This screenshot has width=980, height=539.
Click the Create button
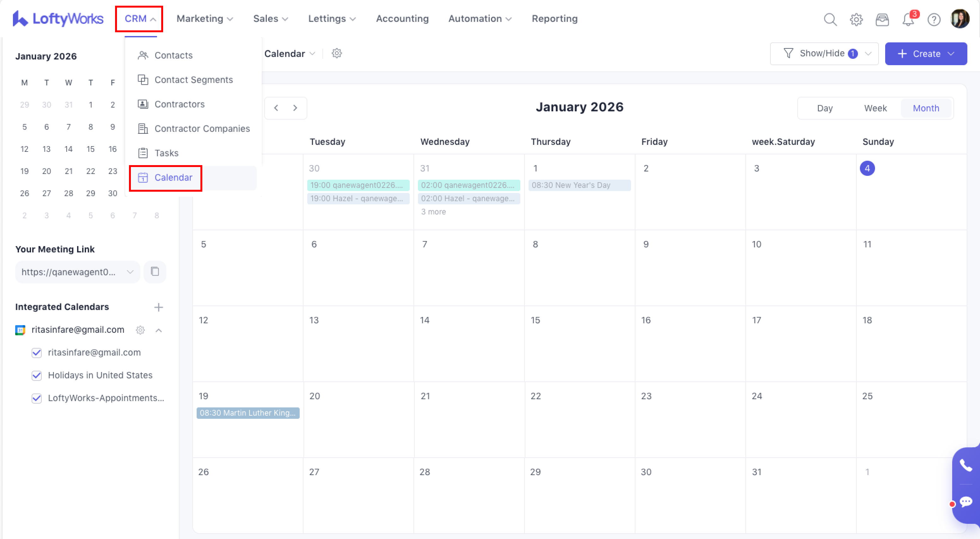coord(926,54)
